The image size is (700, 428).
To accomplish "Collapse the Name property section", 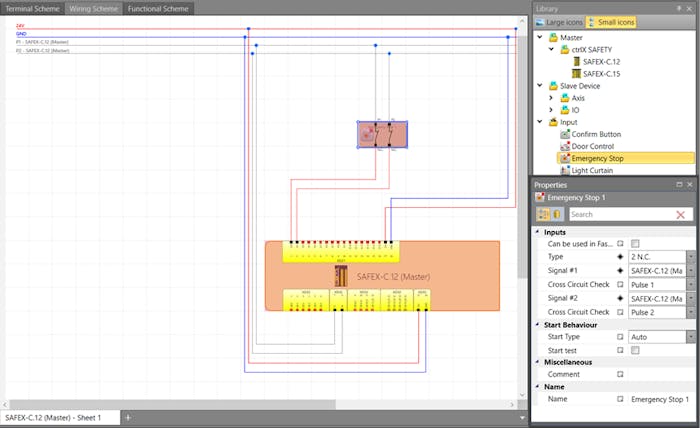I will click(x=538, y=386).
